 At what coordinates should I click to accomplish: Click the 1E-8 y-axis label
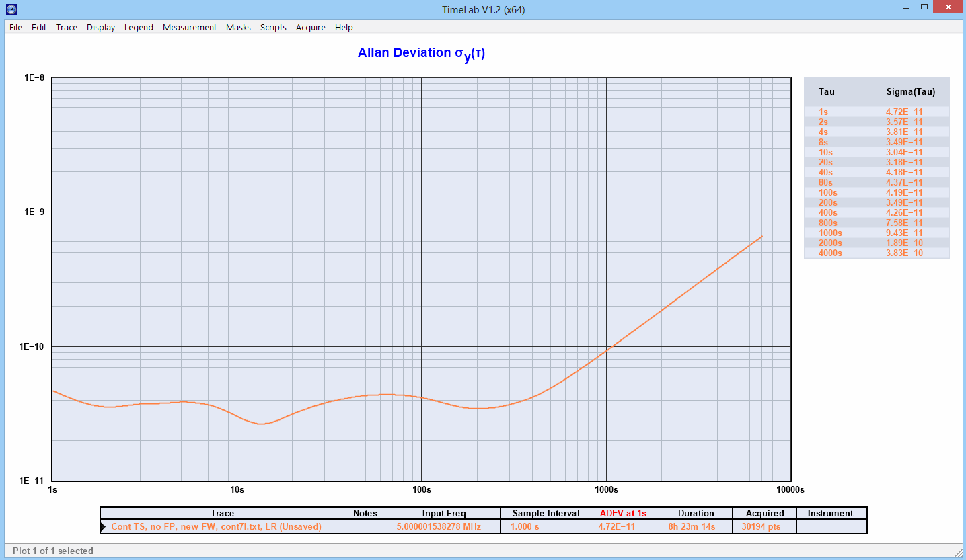34,78
